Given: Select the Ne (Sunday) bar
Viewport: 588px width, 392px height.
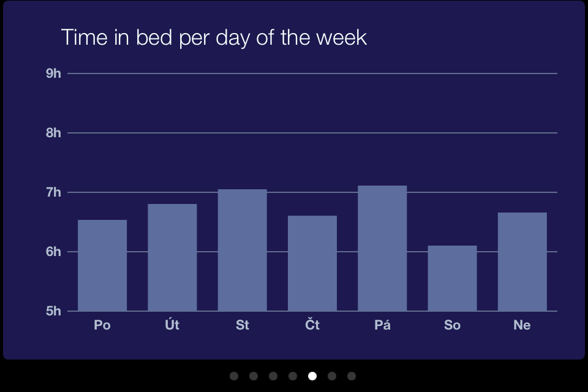Looking at the screenshot, I should click(522, 262).
